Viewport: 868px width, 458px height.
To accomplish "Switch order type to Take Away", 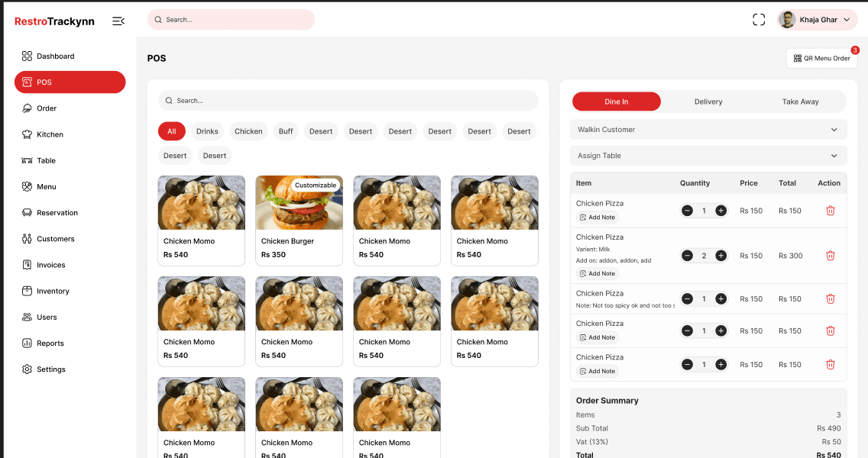I will click(800, 102).
